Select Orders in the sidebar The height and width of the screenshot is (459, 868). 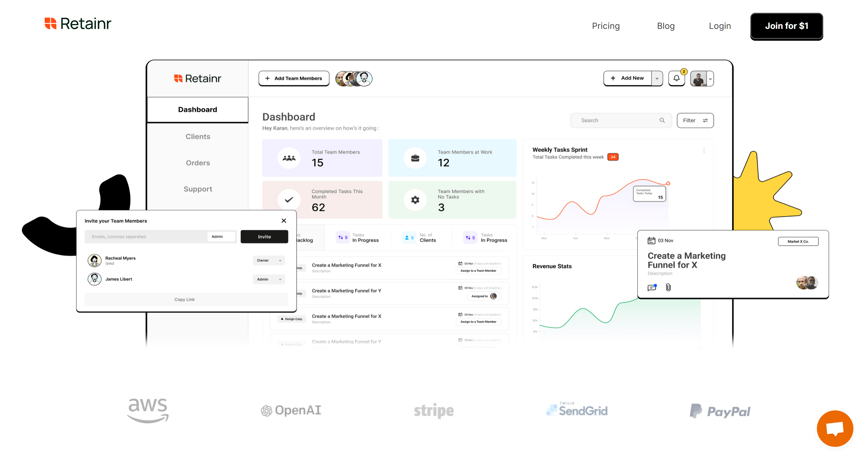click(198, 163)
